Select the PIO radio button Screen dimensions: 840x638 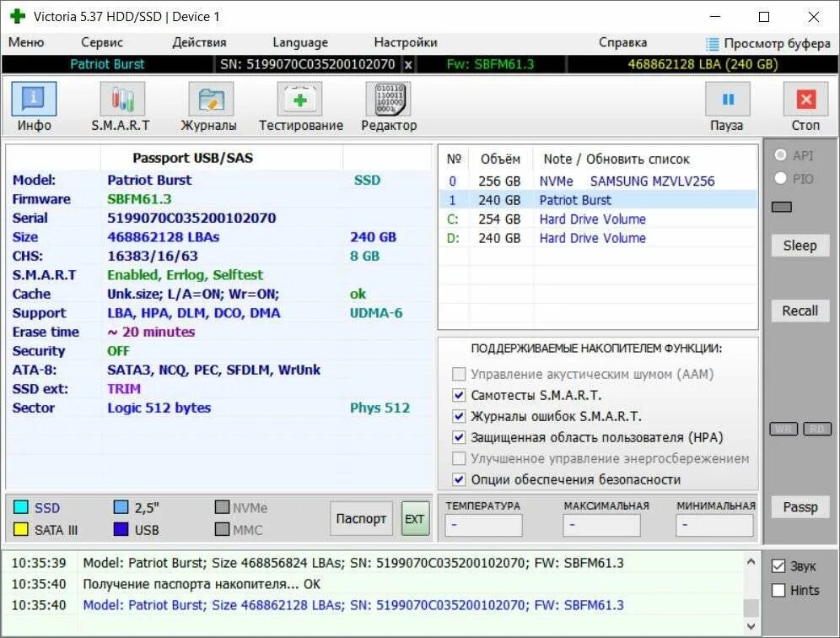coord(780,178)
